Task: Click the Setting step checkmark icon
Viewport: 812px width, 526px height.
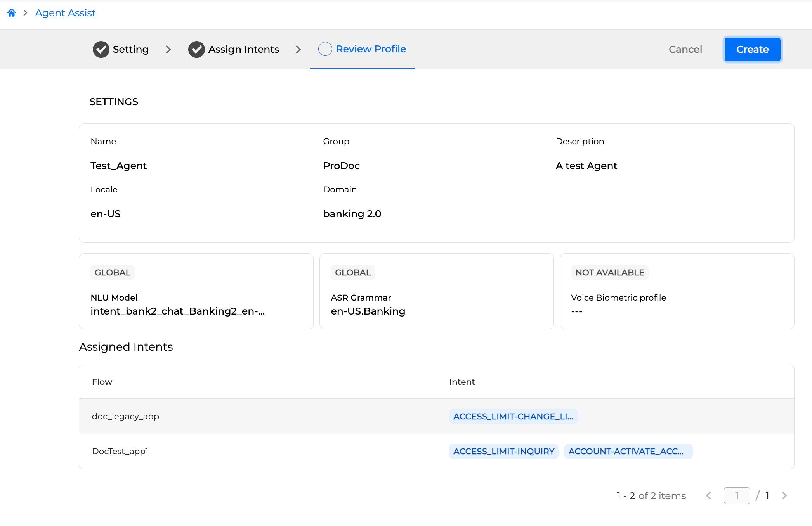Action: [x=101, y=49]
